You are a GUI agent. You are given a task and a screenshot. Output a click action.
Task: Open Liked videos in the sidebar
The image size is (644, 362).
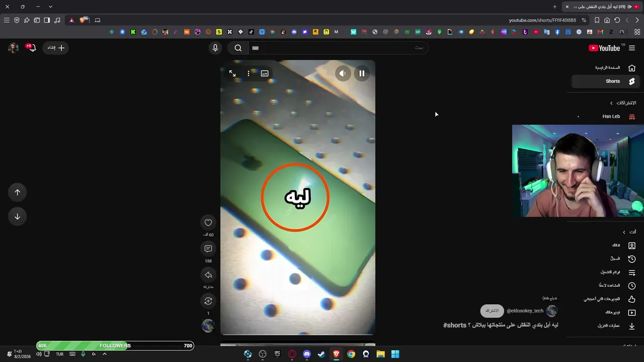606,299
